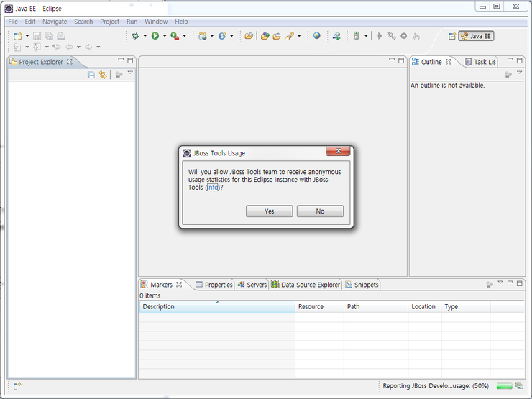Open the Project menu
This screenshot has width=532, height=399.
tap(109, 22)
